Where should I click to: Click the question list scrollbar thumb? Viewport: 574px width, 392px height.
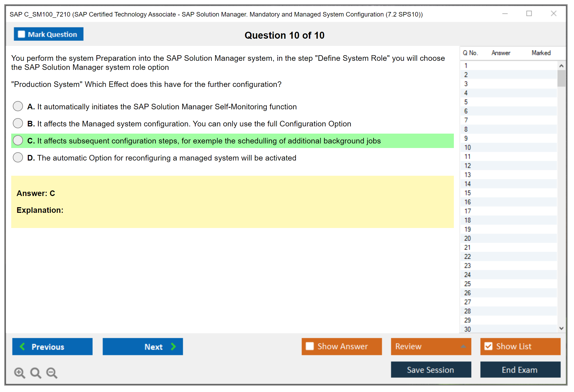[561, 78]
